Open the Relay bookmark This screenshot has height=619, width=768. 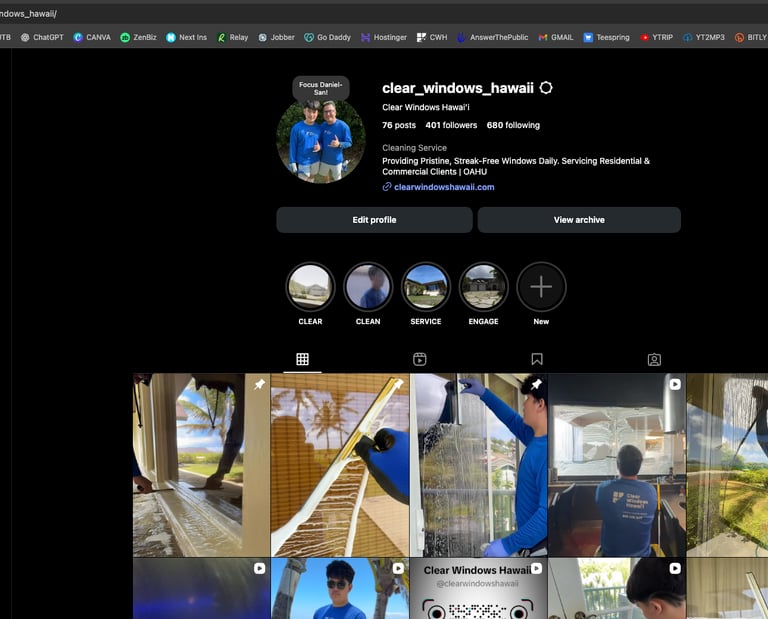pyautogui.click(x=233, y=37)
